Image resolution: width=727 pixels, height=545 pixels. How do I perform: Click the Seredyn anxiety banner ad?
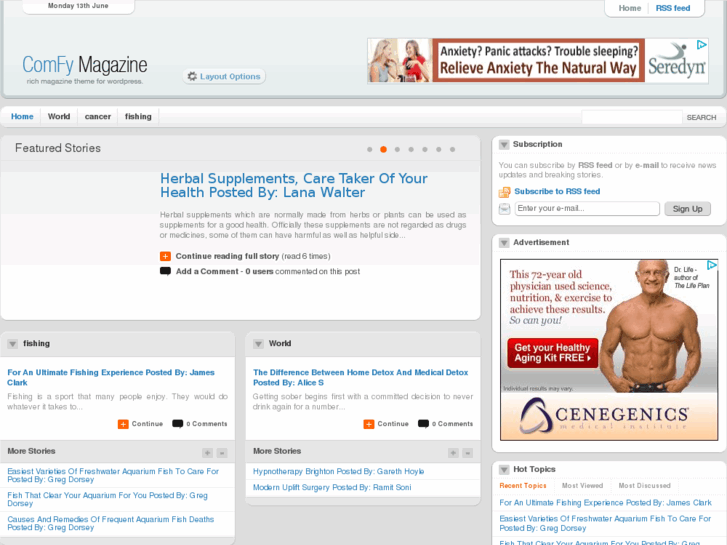537,61
